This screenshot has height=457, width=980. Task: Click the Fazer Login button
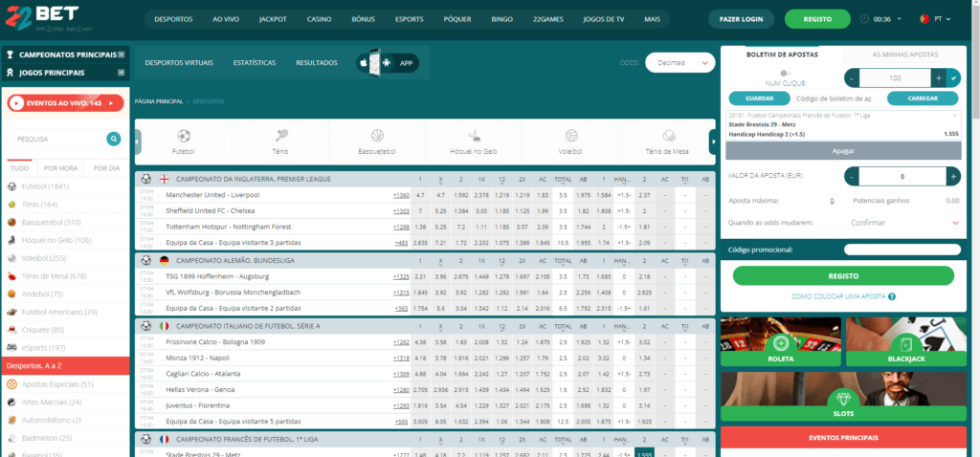click(741, 18)
